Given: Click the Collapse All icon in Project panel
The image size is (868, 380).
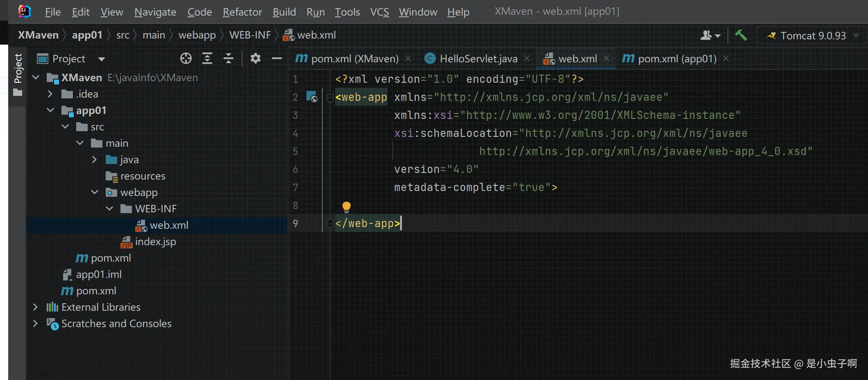Looking at the screenshot, I should (229, 59).
